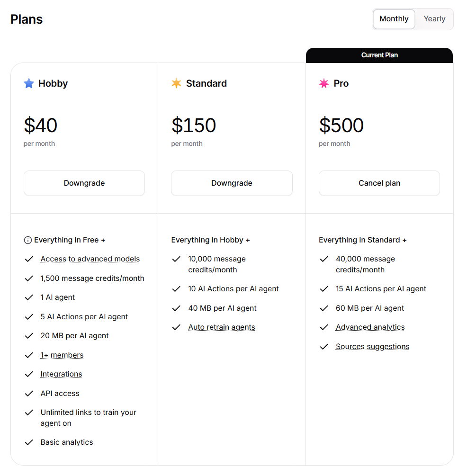Click the checkmark beside Basic analytics
The height and width of the screenshot is (476, 467).
(x=29, y=442)
